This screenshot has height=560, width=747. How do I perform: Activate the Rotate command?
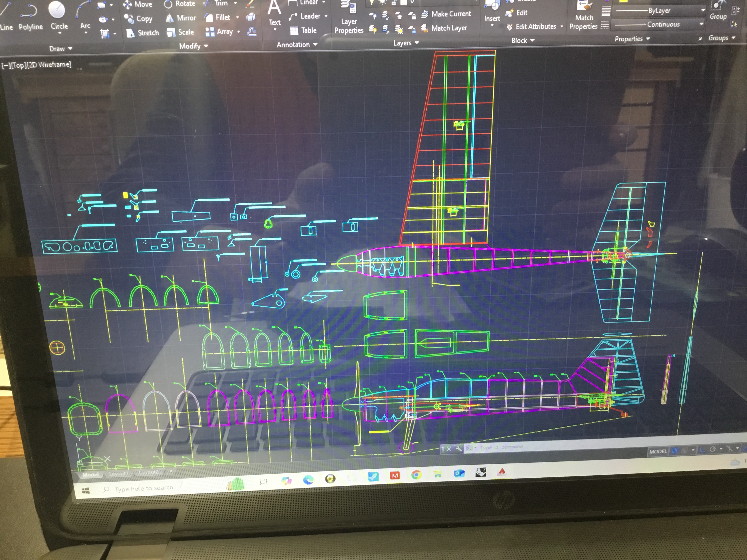point(180,4)
